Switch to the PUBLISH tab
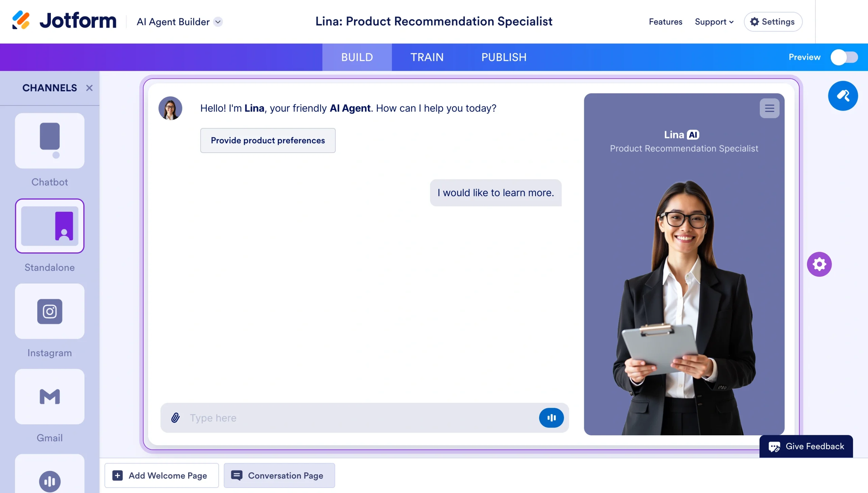868x493 pixels. (x=504, y=57)
